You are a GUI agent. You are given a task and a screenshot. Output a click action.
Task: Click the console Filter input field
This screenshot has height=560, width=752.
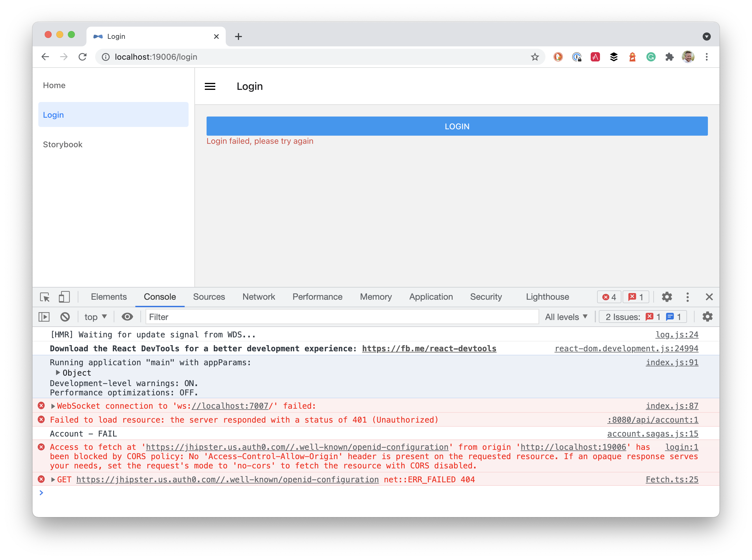(x=342, y=317)
